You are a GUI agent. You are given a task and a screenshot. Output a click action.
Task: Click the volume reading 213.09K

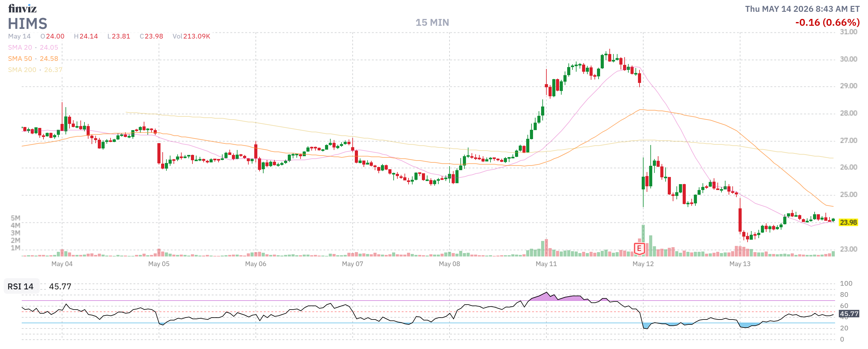197,36
